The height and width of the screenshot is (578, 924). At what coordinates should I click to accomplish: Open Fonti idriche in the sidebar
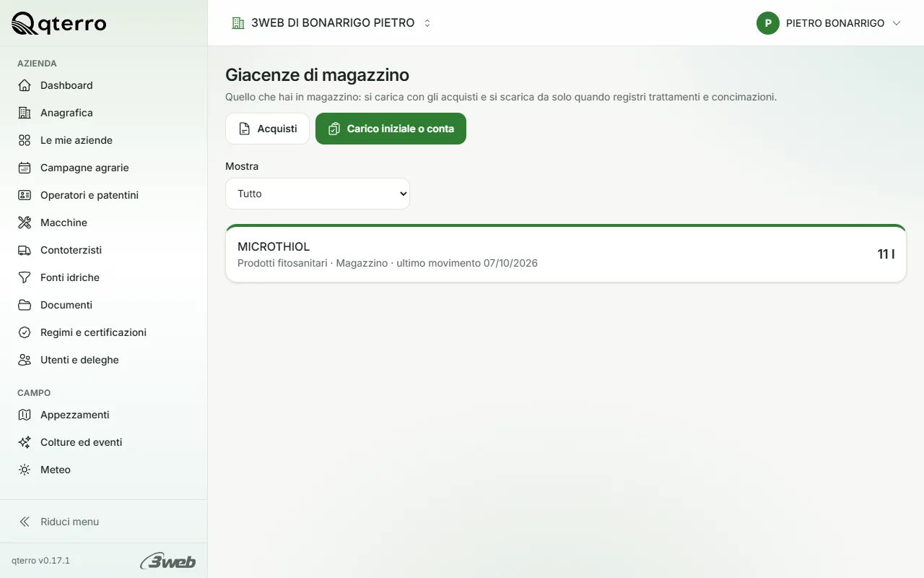(104, 277)
